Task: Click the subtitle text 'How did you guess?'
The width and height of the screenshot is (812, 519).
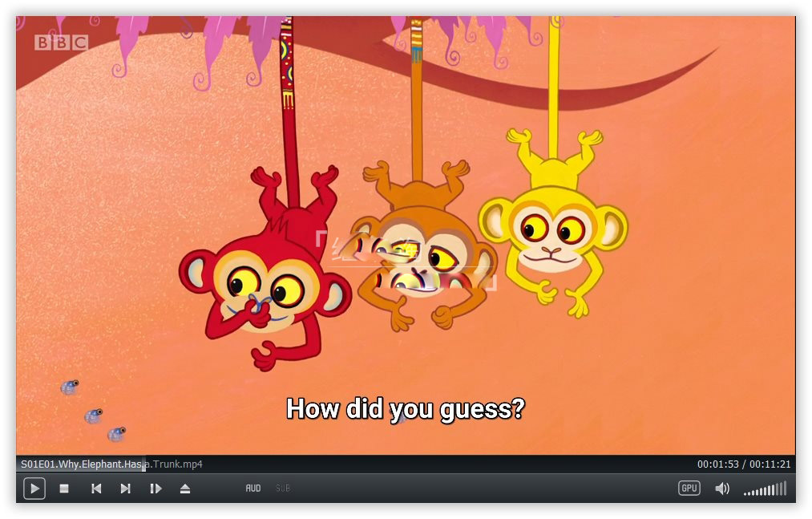Action: 406,409
